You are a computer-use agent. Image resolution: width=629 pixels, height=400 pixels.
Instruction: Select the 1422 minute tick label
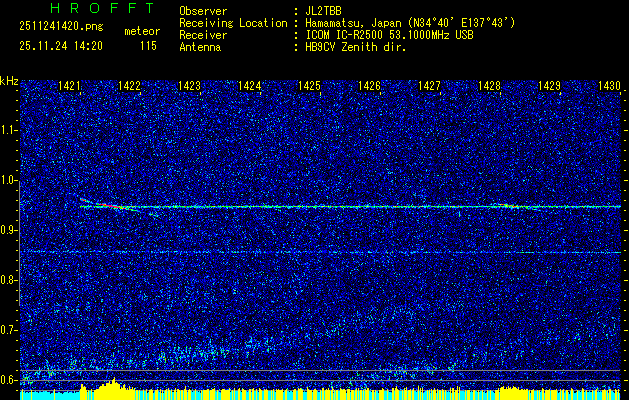pos(129,87)
